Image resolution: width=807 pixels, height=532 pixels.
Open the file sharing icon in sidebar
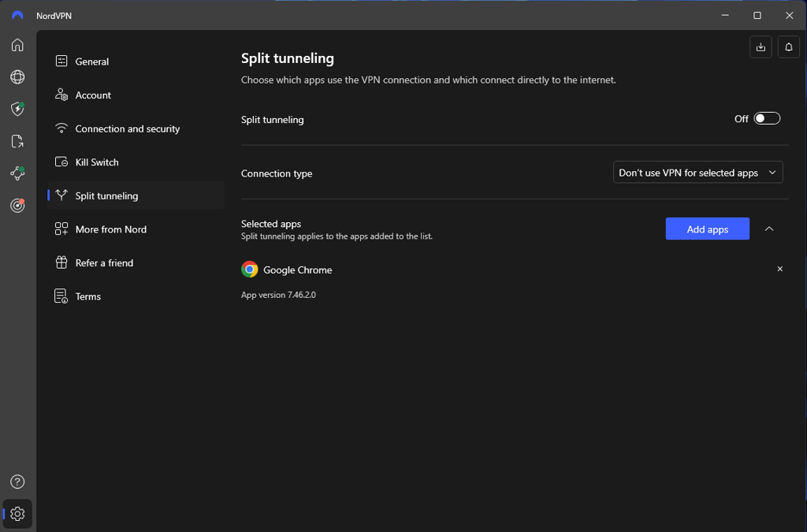click(17, 141)
